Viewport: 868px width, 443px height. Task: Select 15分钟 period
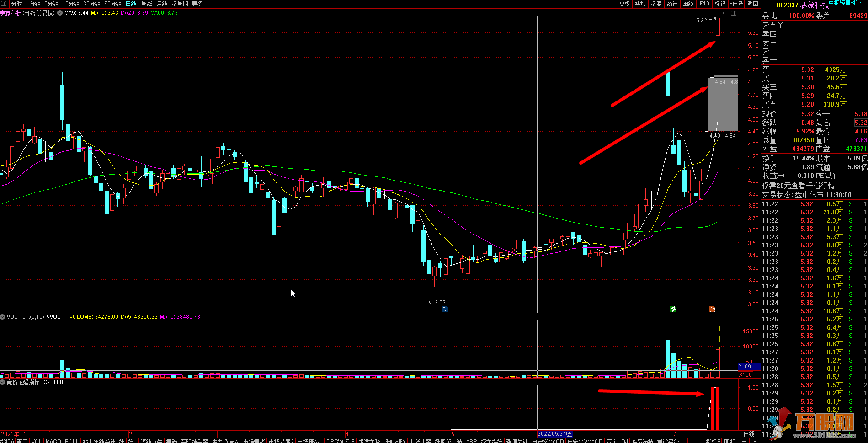coord(71,4)
